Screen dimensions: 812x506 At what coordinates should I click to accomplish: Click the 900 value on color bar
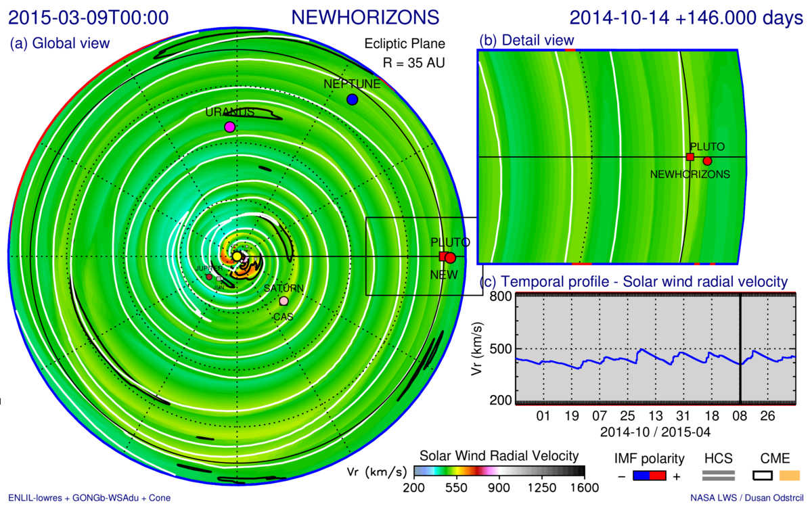[499, 488]
